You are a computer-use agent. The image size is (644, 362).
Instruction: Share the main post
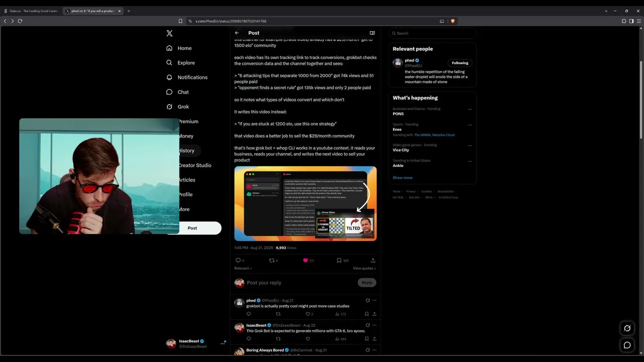click(373, 260)
